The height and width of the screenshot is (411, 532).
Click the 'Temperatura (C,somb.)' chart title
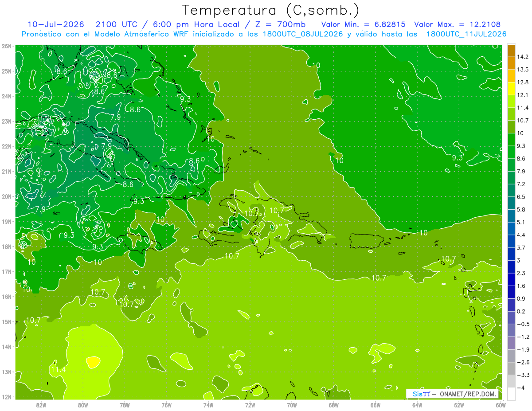pos(270,10)
